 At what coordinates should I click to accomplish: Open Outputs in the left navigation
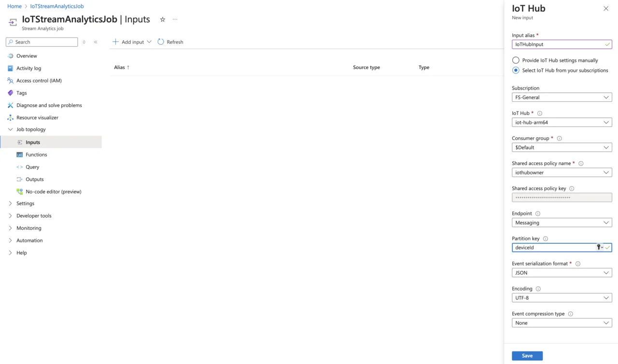coord(34,179)
